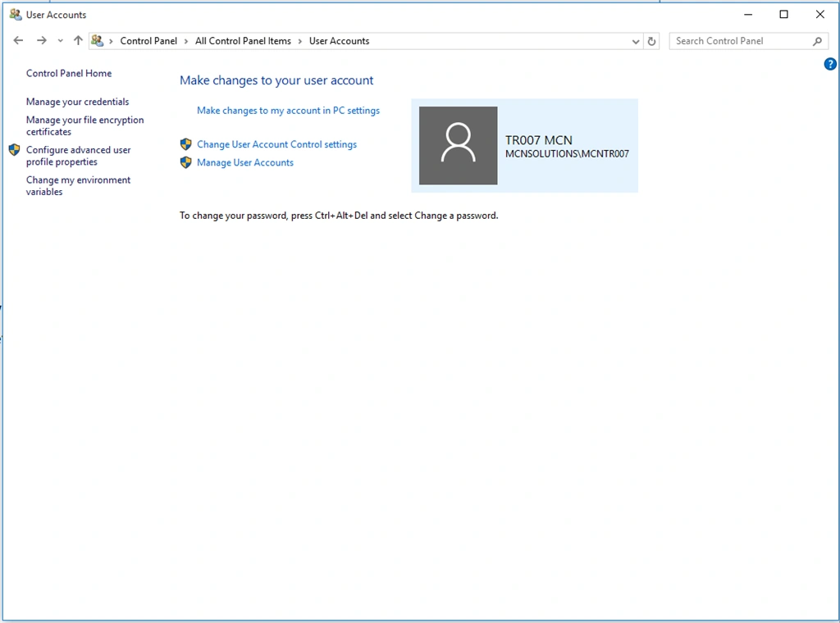Open Manage your file encryption certificates
The width and height of the screenshot is (840, 623).
[85, 125]
